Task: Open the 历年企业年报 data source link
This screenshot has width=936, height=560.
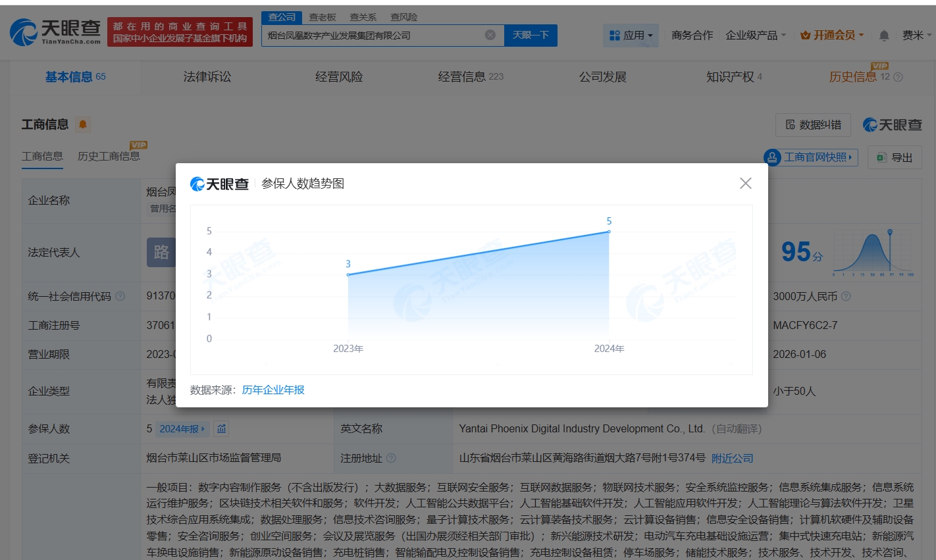Action: pos(273,390)
